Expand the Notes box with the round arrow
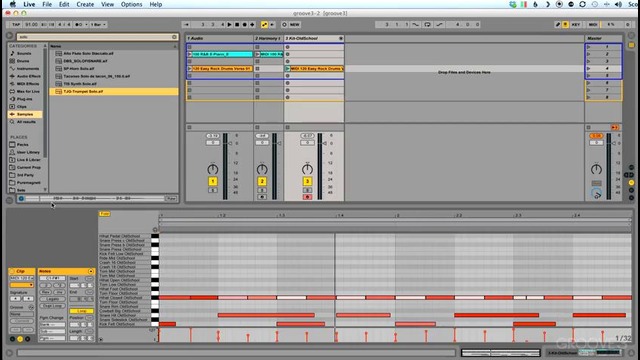The height and width of the screenshot is (360, 640). [x=91, y=271]
